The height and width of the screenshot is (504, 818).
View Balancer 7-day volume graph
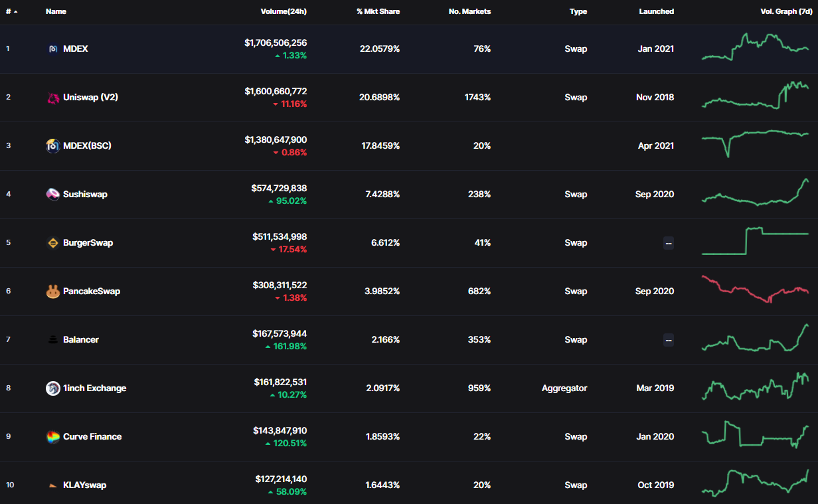tap(756, 338)
